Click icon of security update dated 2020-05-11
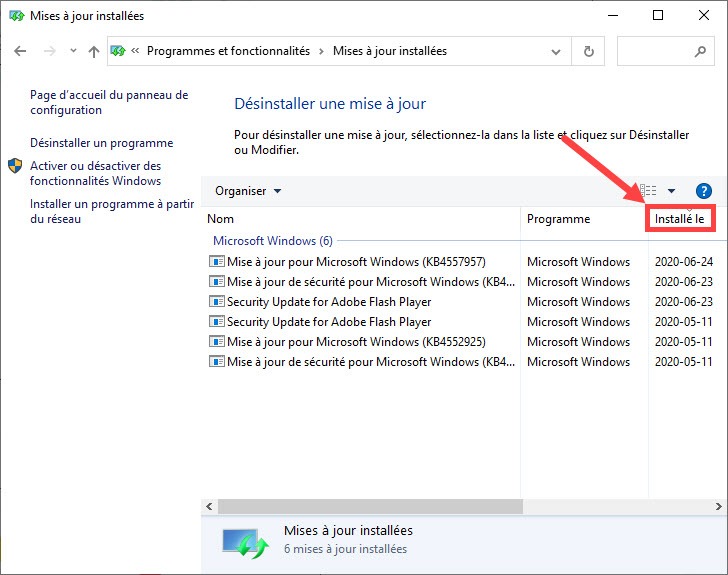The image size is (728, 575). pyautogui.click(x=216, y=361)
